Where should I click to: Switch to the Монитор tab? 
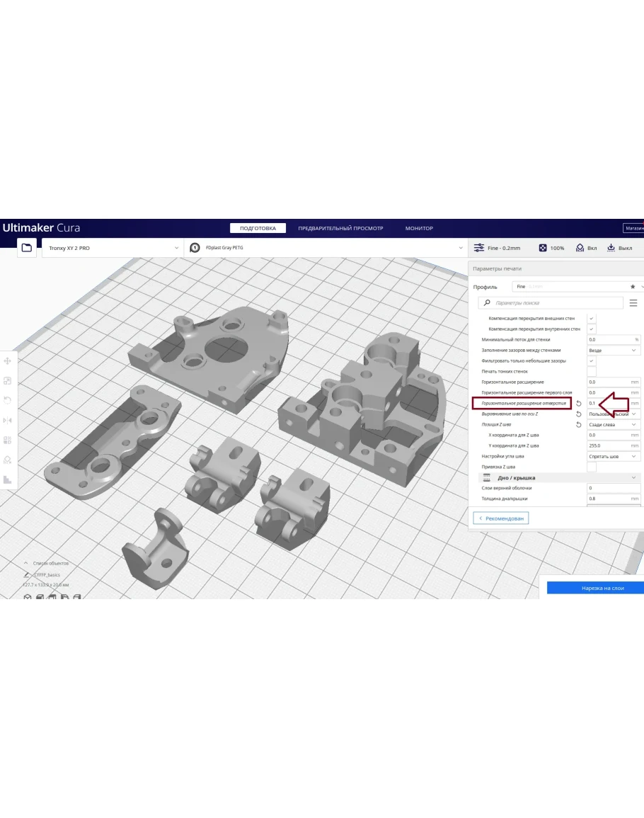[x=419, y=229]
